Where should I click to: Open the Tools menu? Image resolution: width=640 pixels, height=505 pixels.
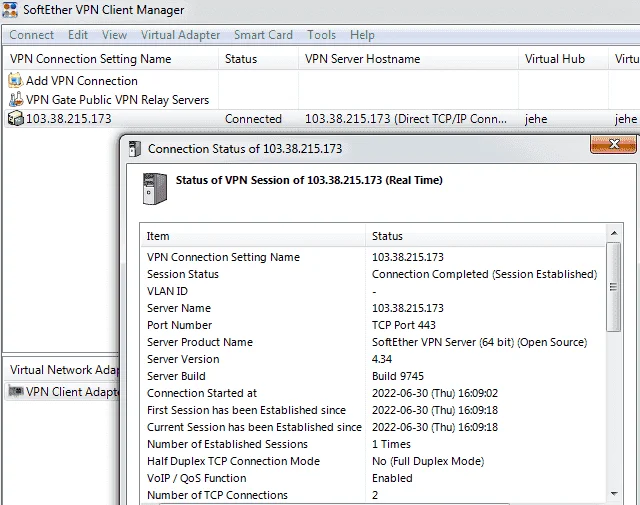click(x=321, y=35)
